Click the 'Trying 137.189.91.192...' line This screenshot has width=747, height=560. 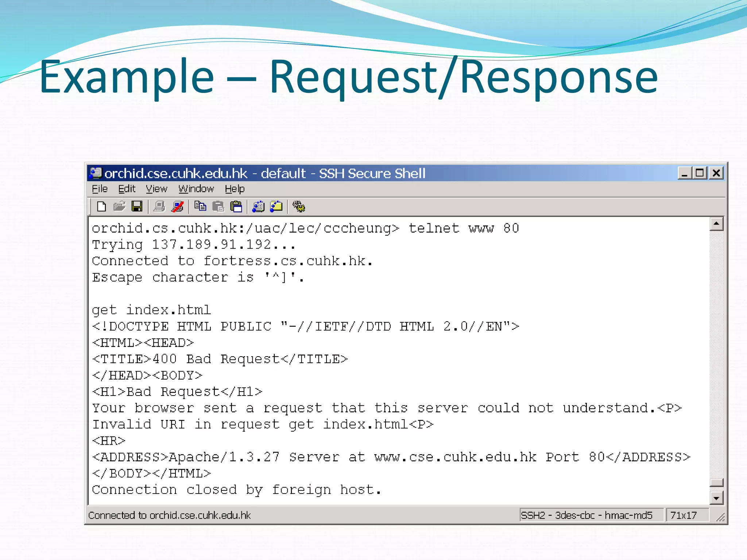tap(193, 245)
